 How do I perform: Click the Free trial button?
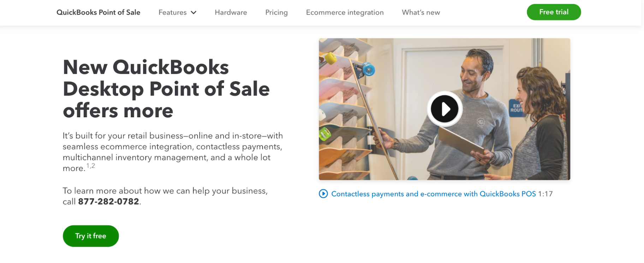click(x=553, y=12)
